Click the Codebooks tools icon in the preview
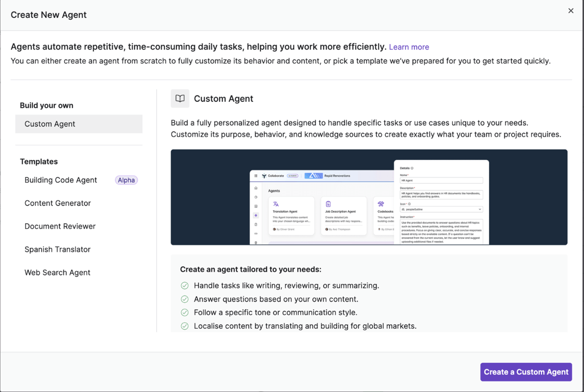 click(381, 204)
